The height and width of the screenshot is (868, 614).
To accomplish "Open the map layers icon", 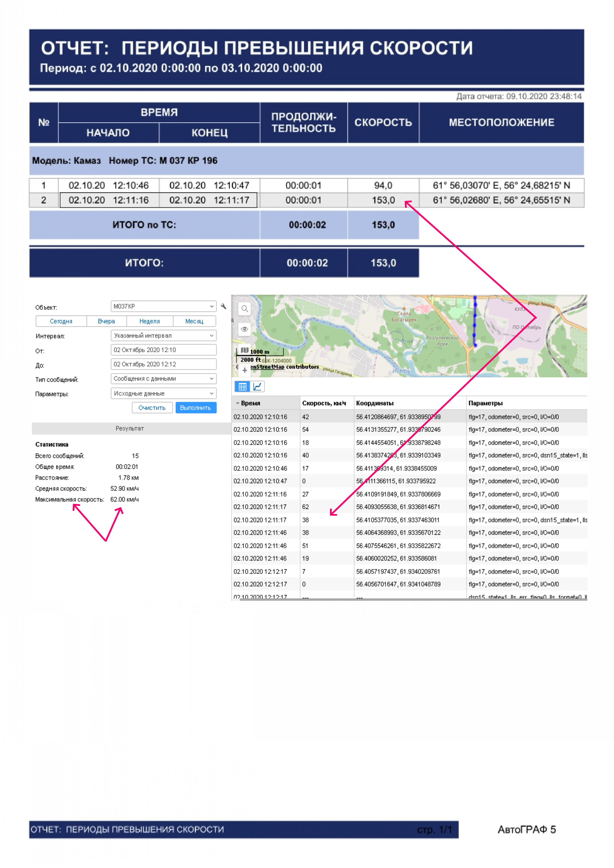I will (245, 350).
